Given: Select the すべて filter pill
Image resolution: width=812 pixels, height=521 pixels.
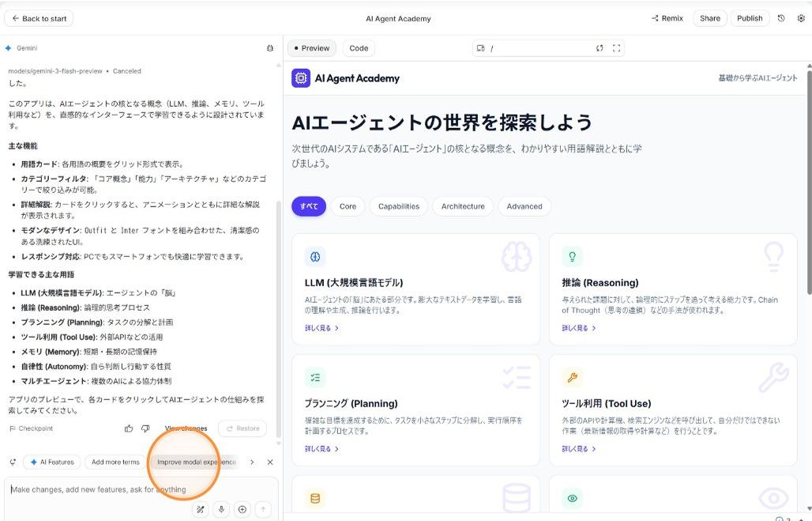Looking at the screenshot, I should (x=308, y=206).
